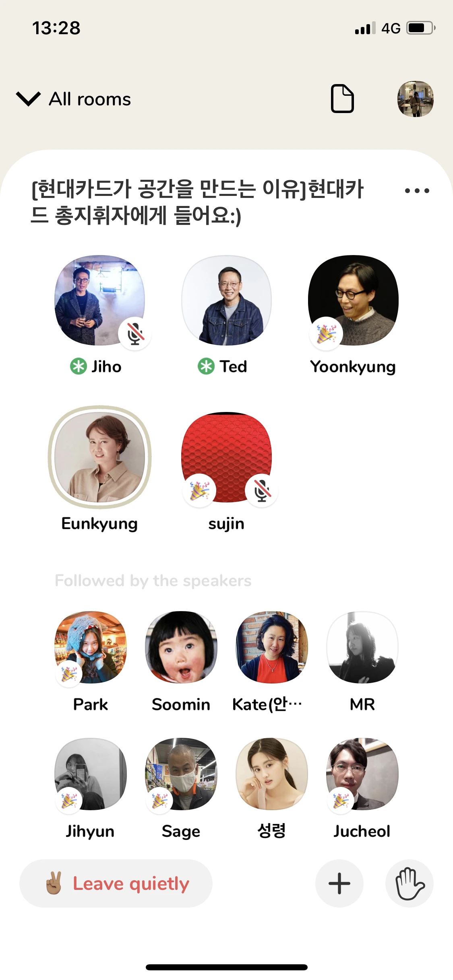This screenshot has height=980, width=453.
Task: Tap Jiho's muted microphone badge
Action: pos(135,334)
